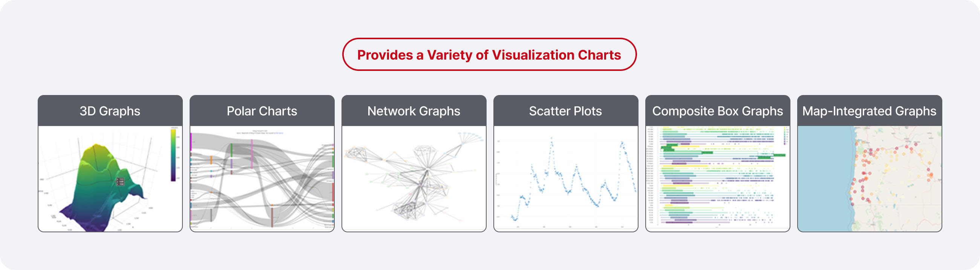Select the Network Graphs header

[x=413, y=111]
